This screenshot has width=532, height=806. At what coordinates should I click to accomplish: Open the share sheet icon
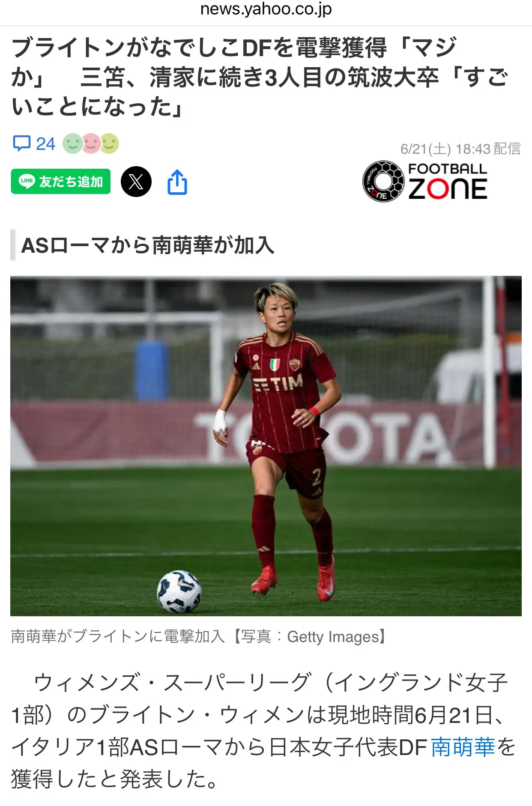177,182
